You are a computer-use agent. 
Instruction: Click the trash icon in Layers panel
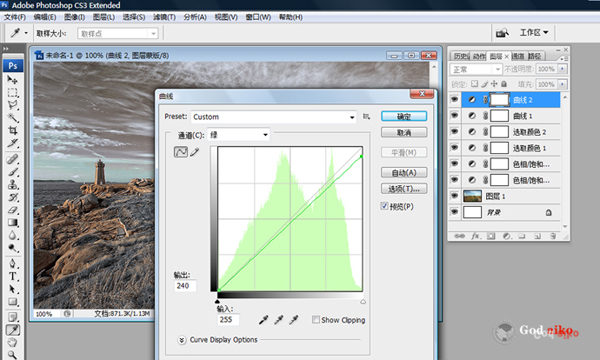(553, 236)
